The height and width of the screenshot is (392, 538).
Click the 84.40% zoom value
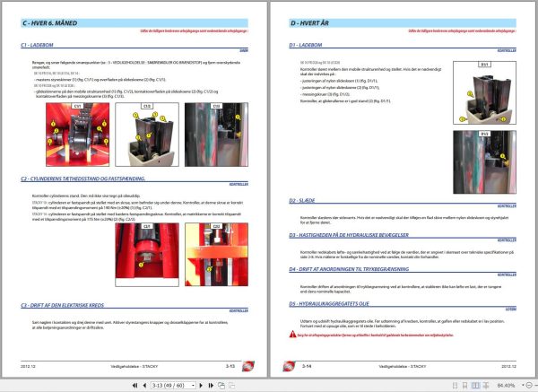pos(506,386)
